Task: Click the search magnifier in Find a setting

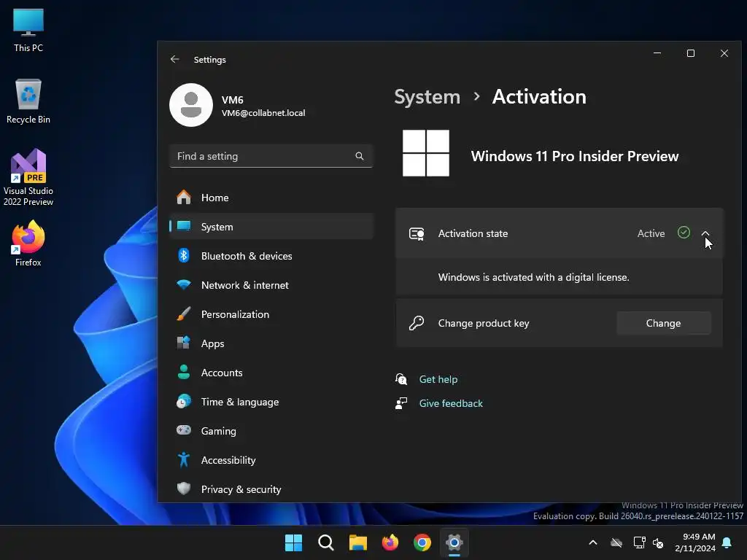Action: [359, 156]
